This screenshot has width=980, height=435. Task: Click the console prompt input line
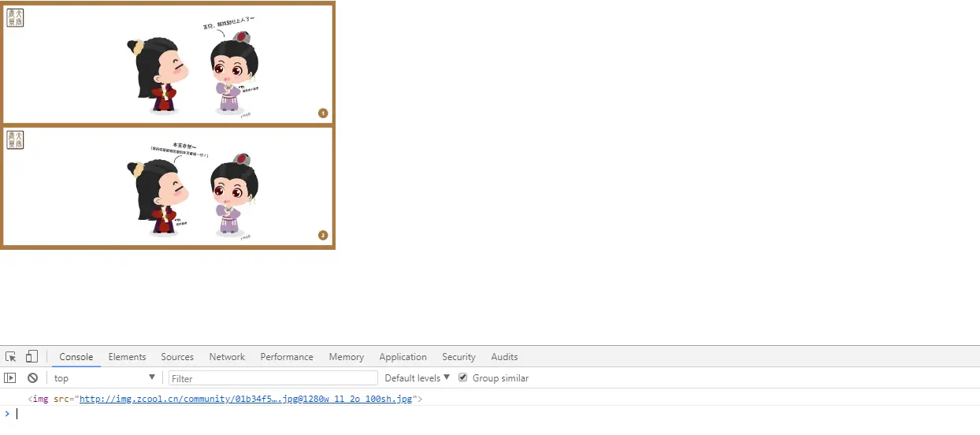pyautogui.click(x=496, y=414)
